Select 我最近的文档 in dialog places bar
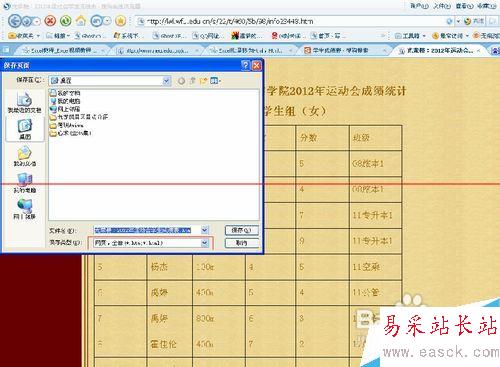Image resolution: width=500 pixels, height=367 pixels. (24, 102)
